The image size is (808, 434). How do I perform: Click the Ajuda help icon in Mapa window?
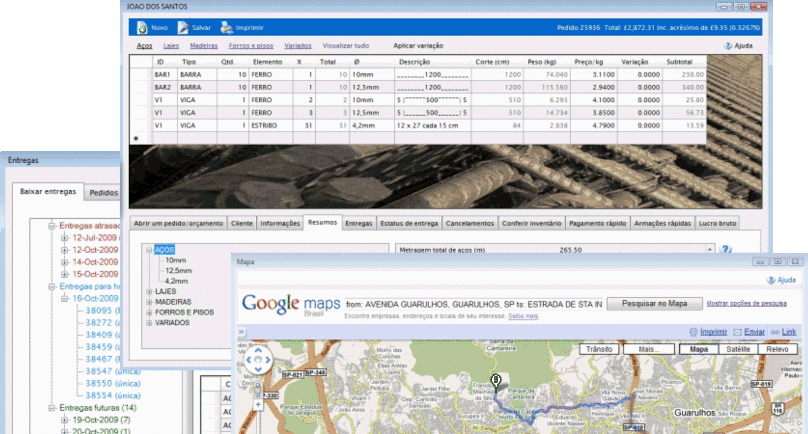coord(771,280)
